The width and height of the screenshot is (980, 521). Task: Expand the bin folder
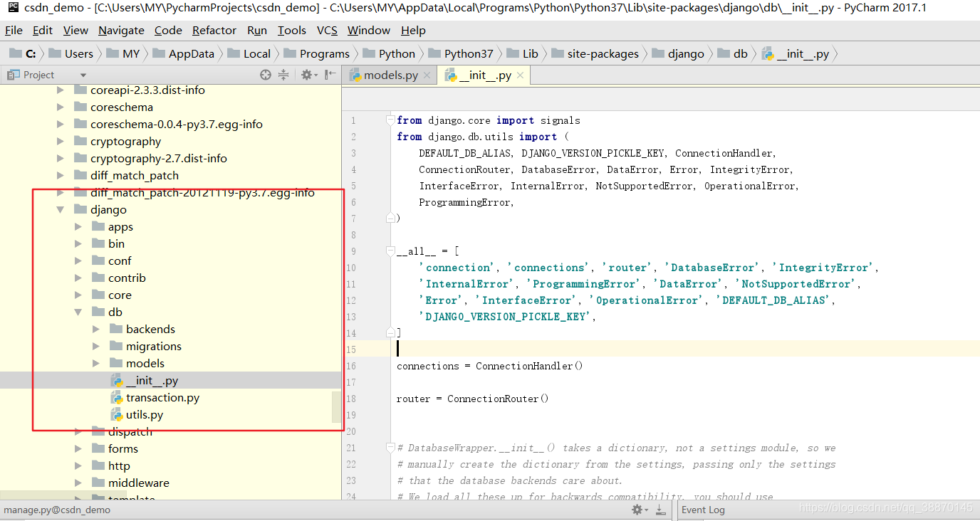(x=78, y=244)
